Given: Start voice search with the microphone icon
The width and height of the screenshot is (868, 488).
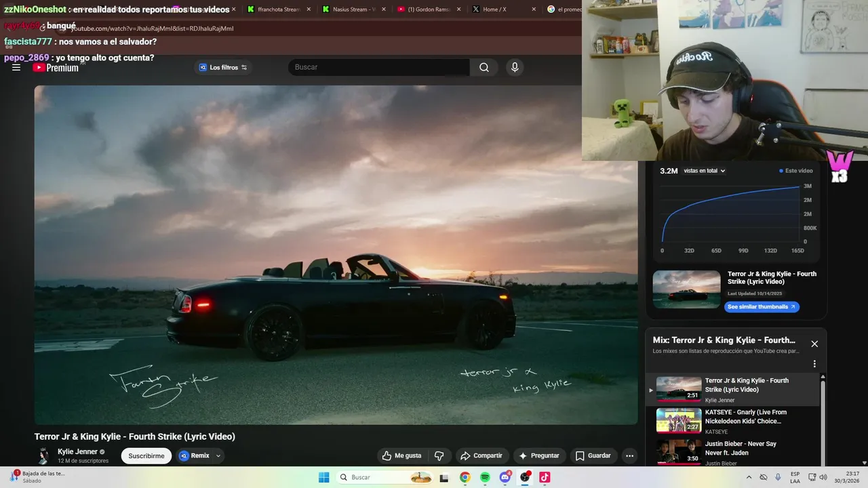Looking at the screenshot, I should point(515,67).
